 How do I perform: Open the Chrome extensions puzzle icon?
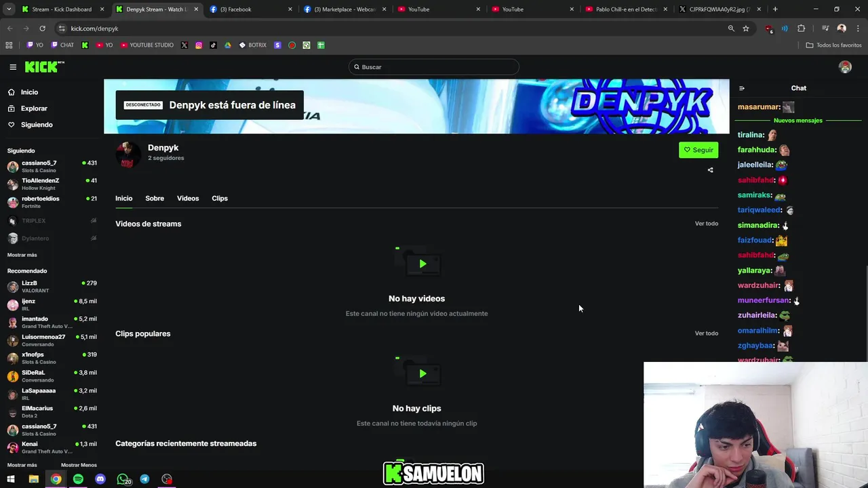point(801,28)
